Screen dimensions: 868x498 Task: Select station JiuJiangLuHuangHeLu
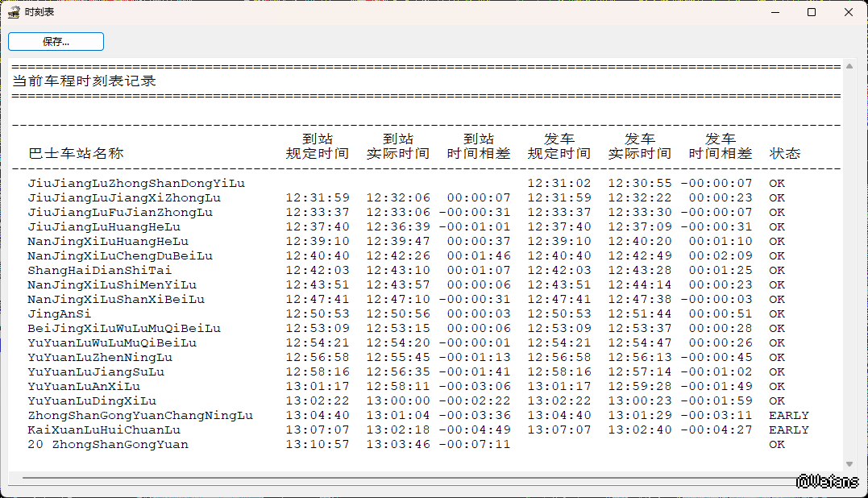[104, 227]
